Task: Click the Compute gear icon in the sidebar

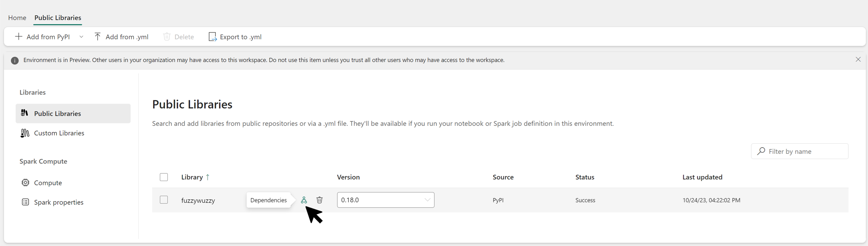Action: pos(25,183)
